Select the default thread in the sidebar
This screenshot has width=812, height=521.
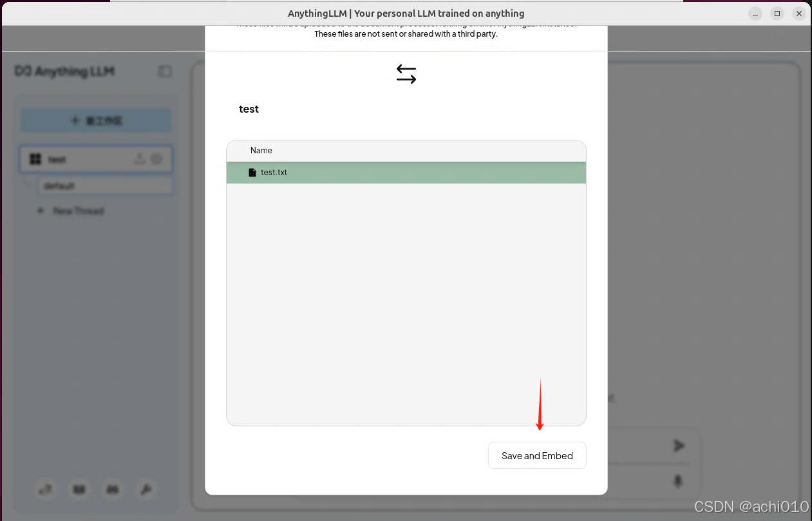(106, 186)
